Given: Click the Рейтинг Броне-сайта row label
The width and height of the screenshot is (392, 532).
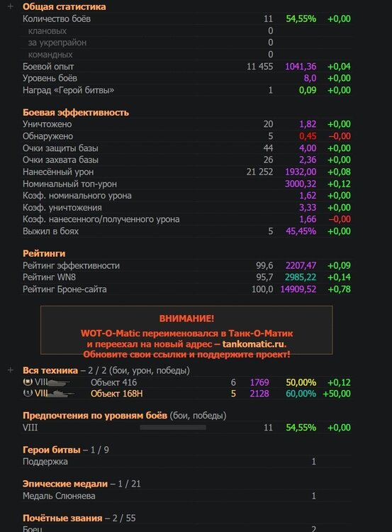Looking at the screenshot, I should tap(65, 289).
